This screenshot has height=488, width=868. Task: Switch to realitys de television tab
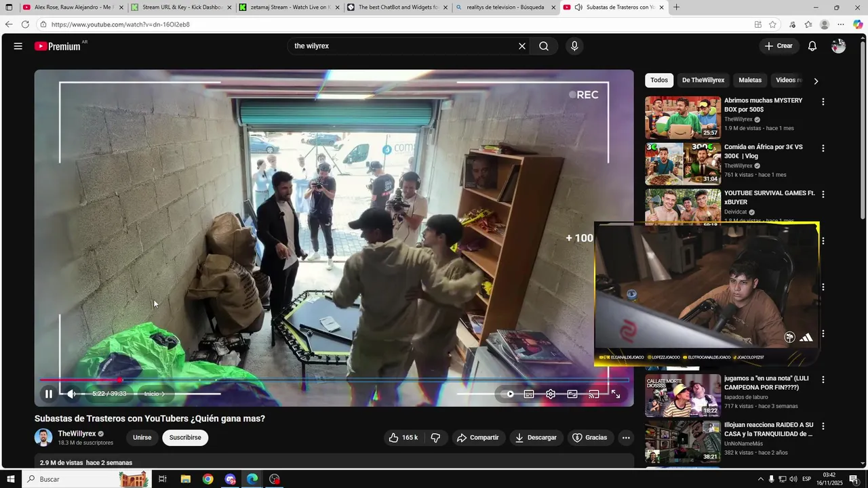click(506, 7)
